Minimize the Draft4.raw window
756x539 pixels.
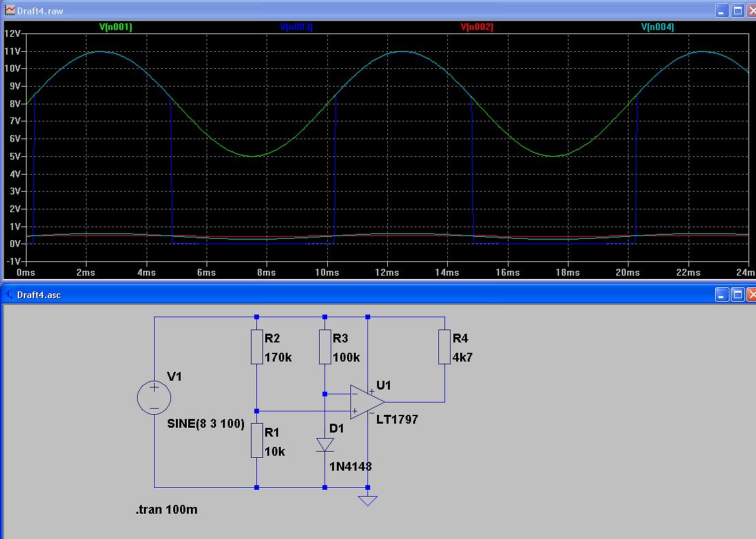tap(721, 11)
